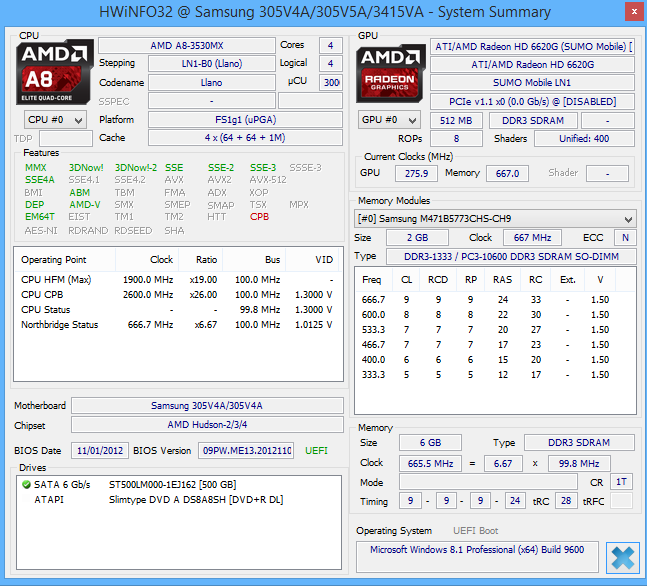Click the module clock 667 MHz field
Image resolution: width=647 pixels, height=586 pixels.
tap(532, 238)
